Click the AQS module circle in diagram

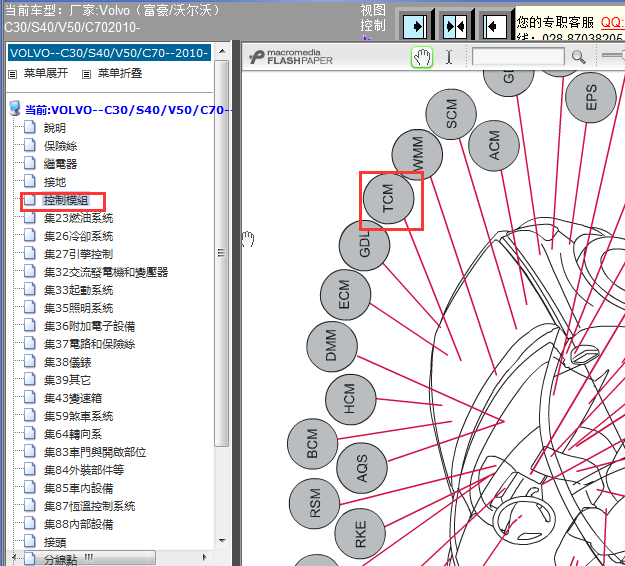coord(362,468)
